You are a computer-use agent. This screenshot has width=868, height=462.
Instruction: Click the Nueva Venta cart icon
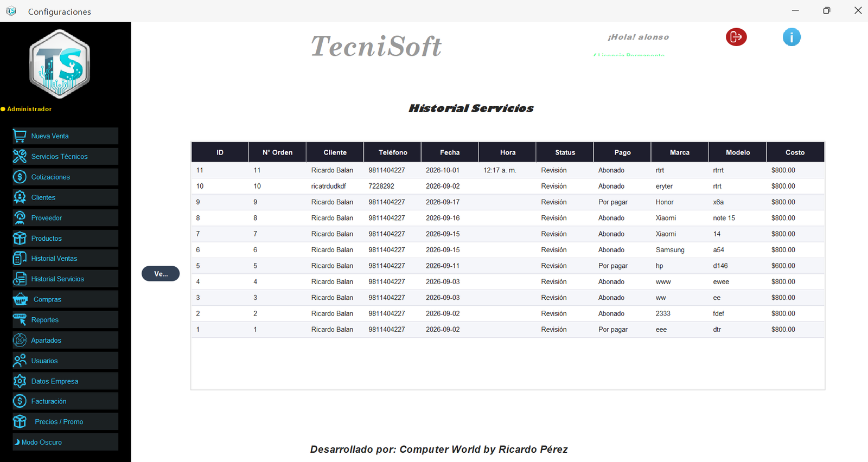20,136
